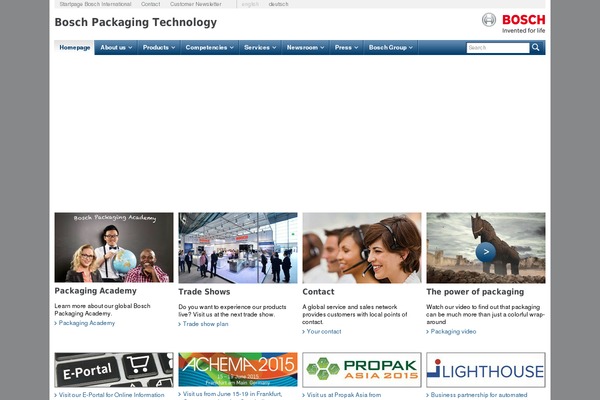Screen dimensions: 600x400
Task: Switch language to english
Action: tap(250, 4)
